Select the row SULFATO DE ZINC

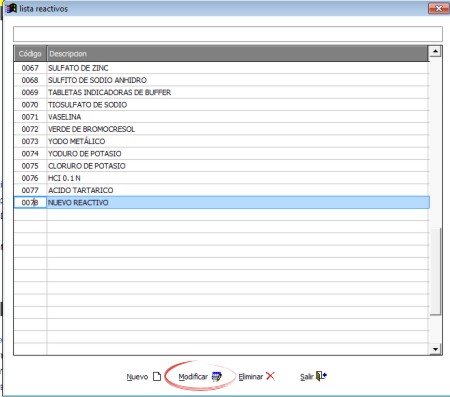click(x=222, y=68)
